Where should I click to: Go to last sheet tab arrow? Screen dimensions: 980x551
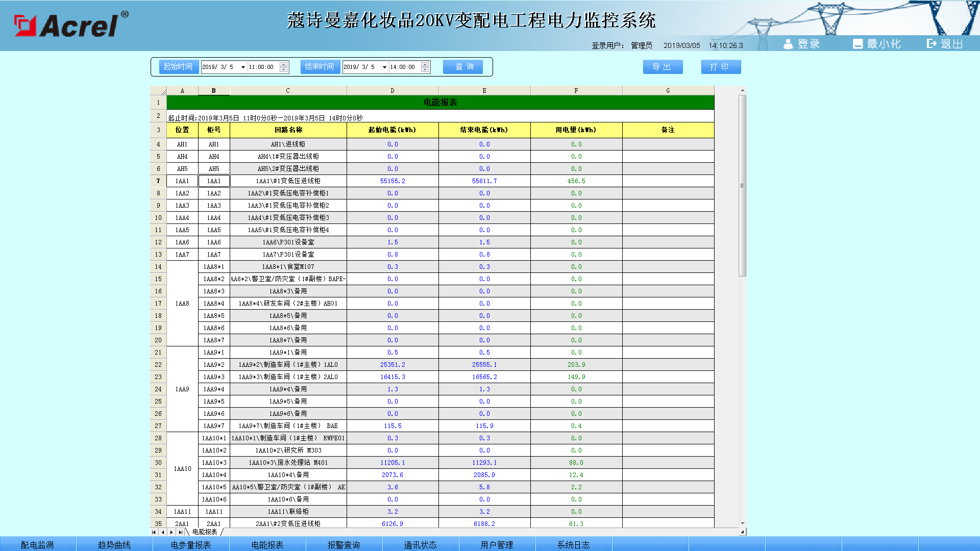180,532
